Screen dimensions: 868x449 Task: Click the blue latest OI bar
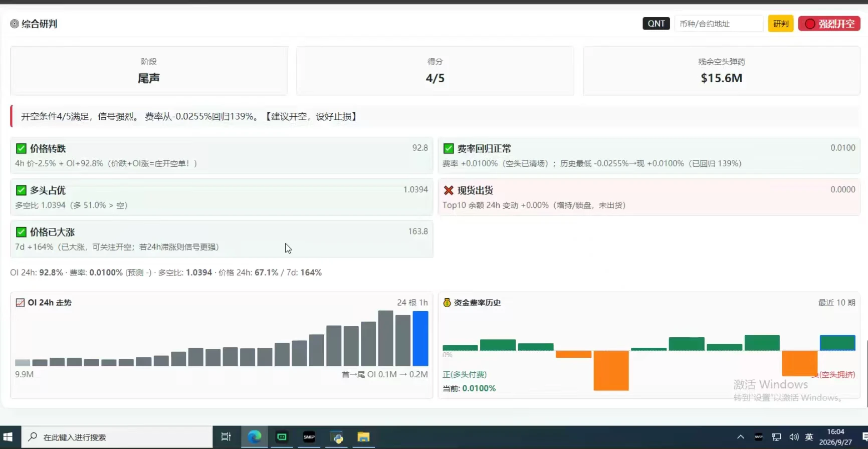[420, 338]
